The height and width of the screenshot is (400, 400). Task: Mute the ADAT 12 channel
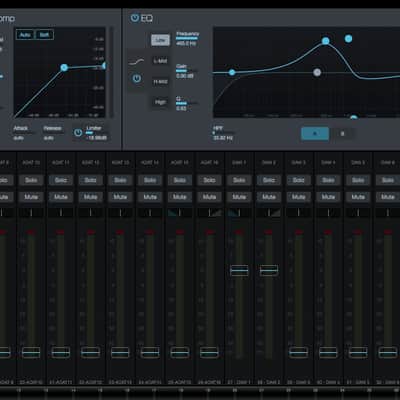point(90,197)
